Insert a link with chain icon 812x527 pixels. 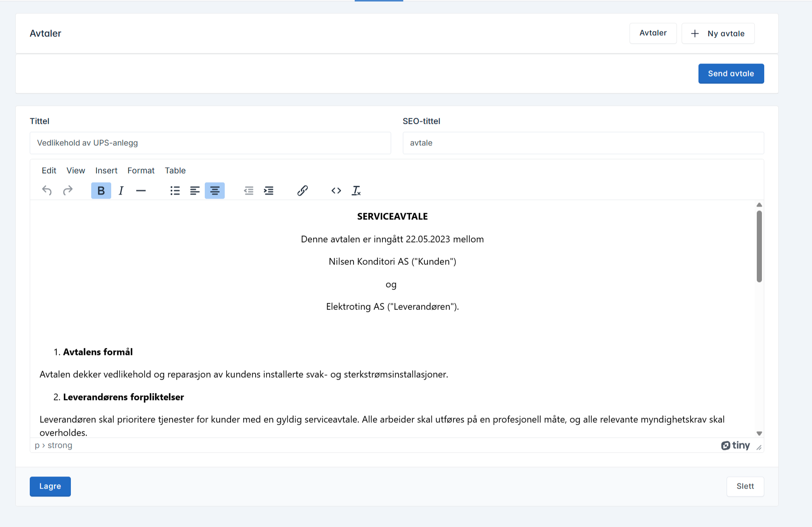(x=302, y=190)
